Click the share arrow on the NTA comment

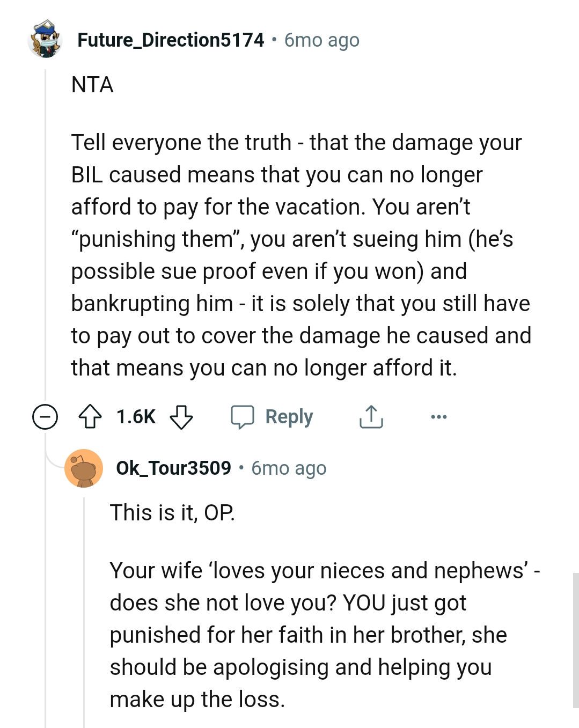(370, 416)
